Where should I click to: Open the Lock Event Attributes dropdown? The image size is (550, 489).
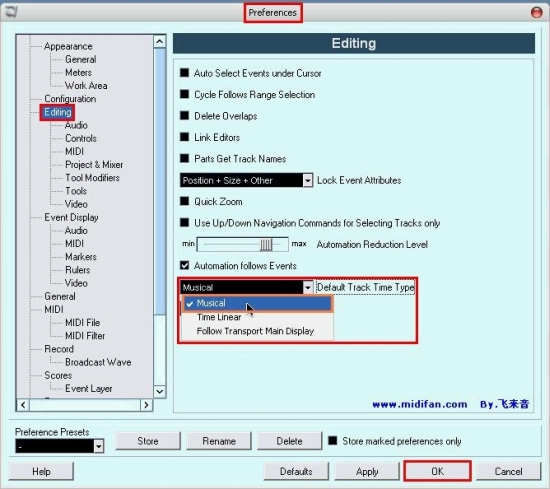point(308,180)
